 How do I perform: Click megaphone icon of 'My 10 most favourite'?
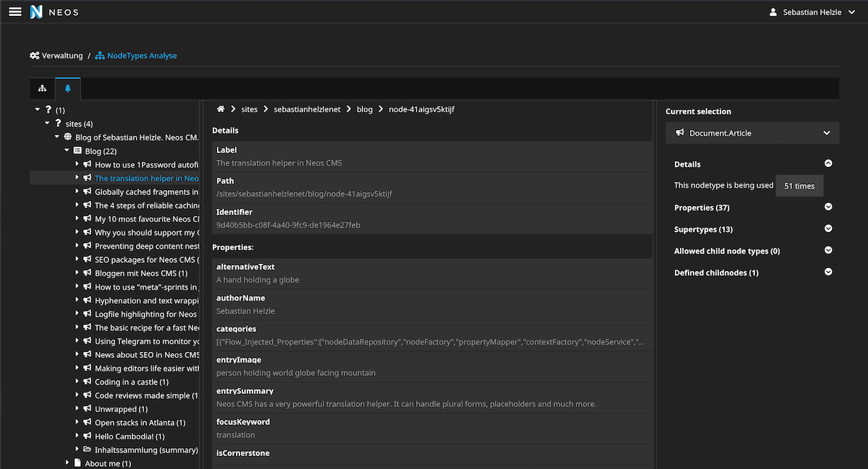[87, 219]
